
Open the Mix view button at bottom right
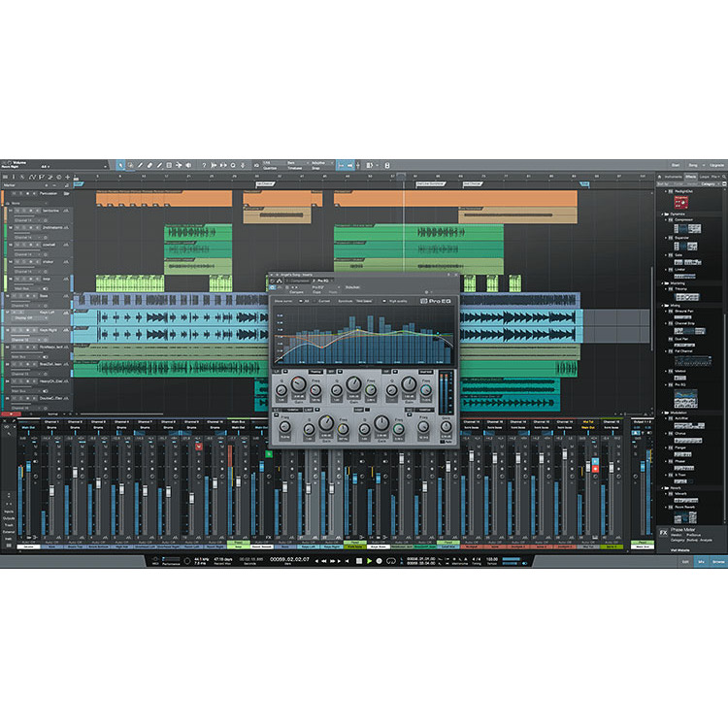pyautogui.click(x=701, y=561)
